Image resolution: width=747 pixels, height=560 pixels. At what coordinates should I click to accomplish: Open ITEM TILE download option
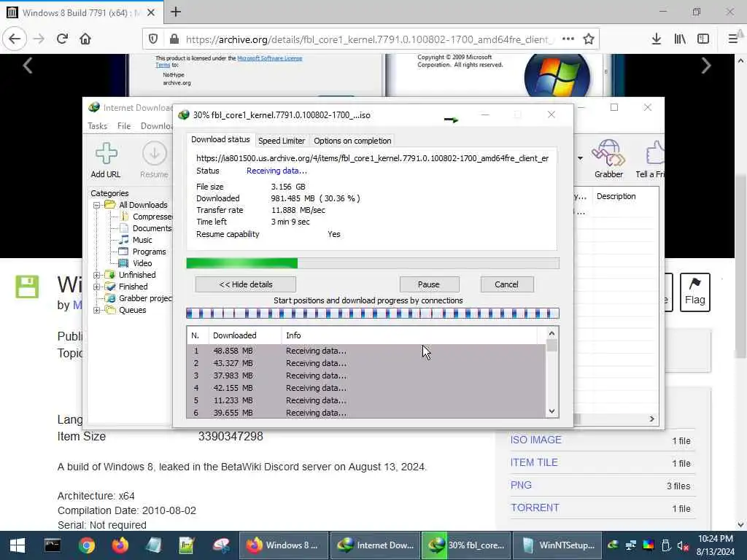[534, 462]
